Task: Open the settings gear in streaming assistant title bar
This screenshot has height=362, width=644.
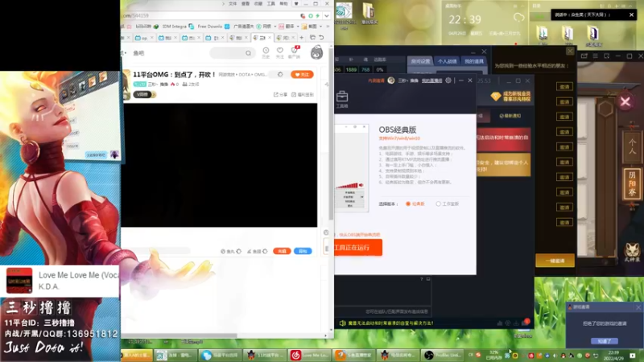Action: (448, 80)
